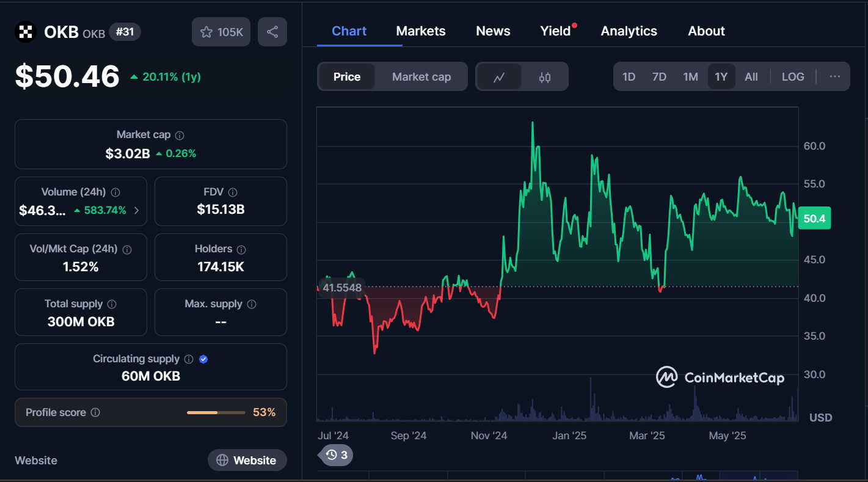Click the Nov '24 x-axis label
The height and width of the screenshot is (482, 868).
(x=489, y=436)
